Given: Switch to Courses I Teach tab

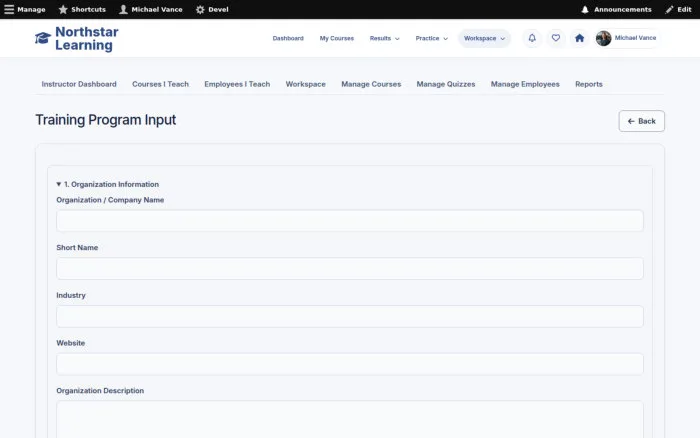Looking at the screenshot, I should (x=160, y=84).
